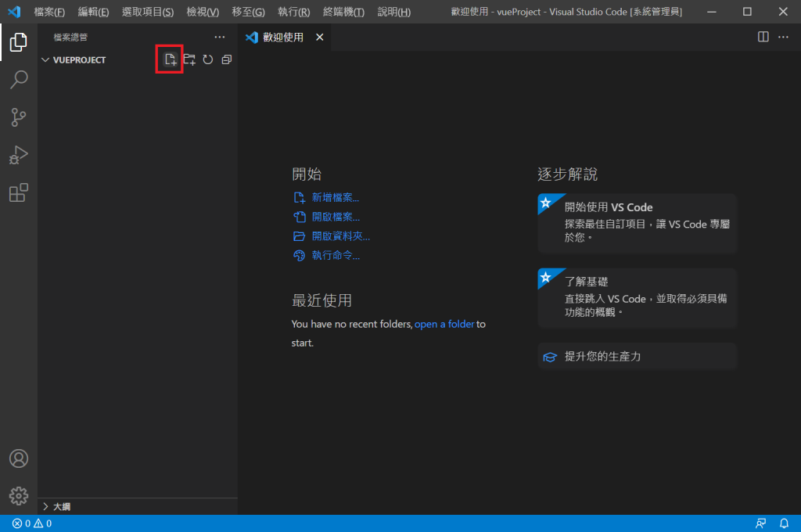Click the 新增檔案... link
801x532 pixels.
335,197
